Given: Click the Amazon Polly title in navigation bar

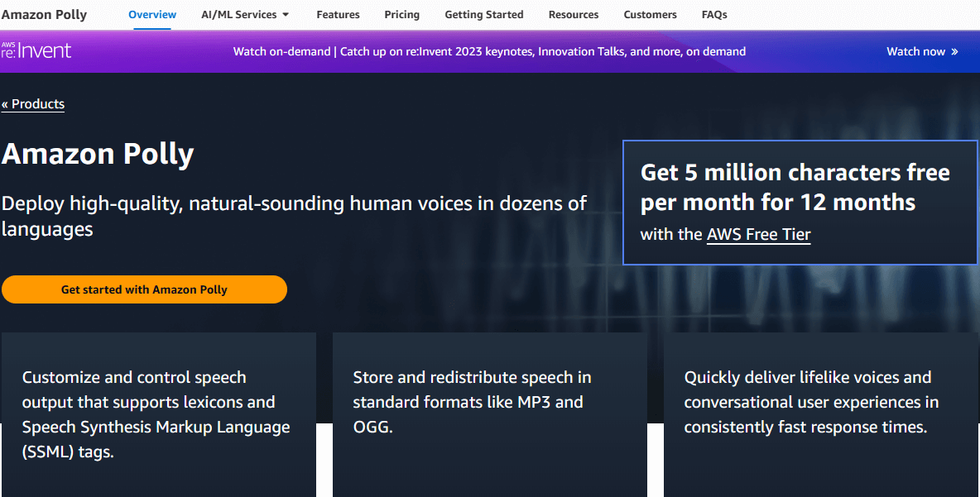Looking at the screenshot, I should (45, 14).
